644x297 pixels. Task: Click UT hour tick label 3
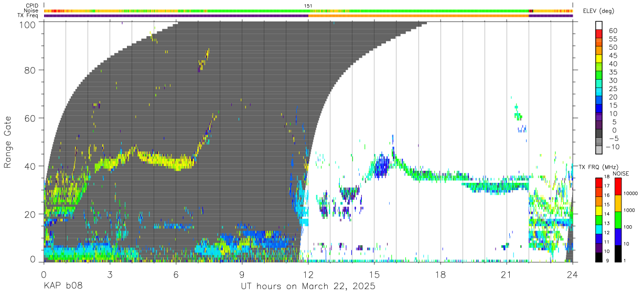click(110, 274)
